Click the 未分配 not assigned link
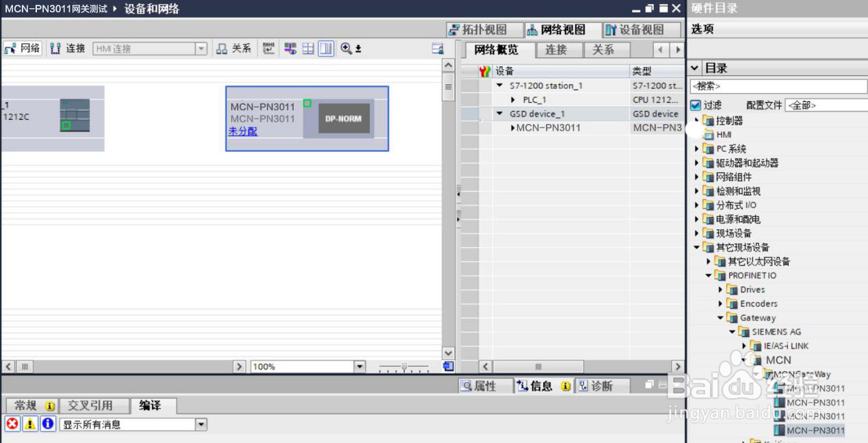The image size is (868, 443). (x=243, y=131)
